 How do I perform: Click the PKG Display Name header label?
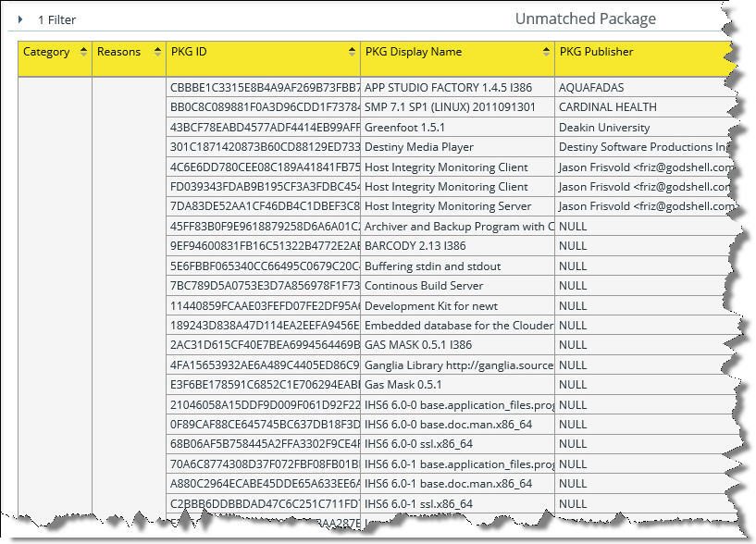(x=414, y=52)
